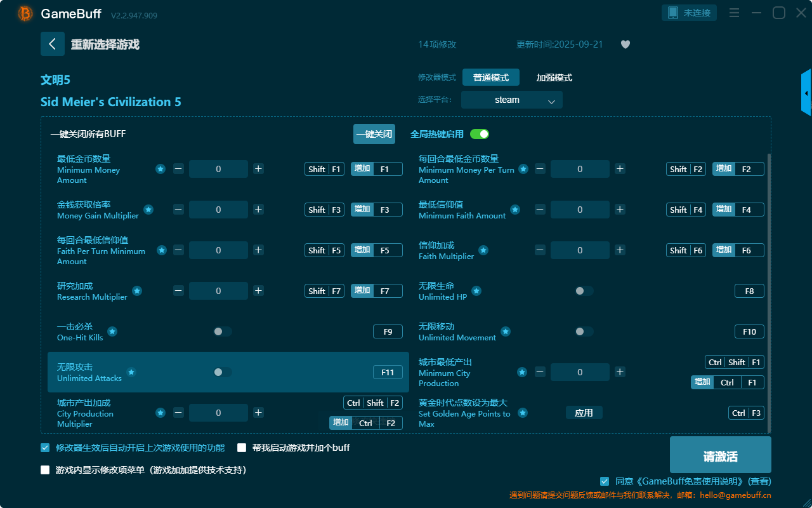This screenshot has width=812, height=508.
Task: Click 重新选择游戏 title text
Action: tap(105, 44)
